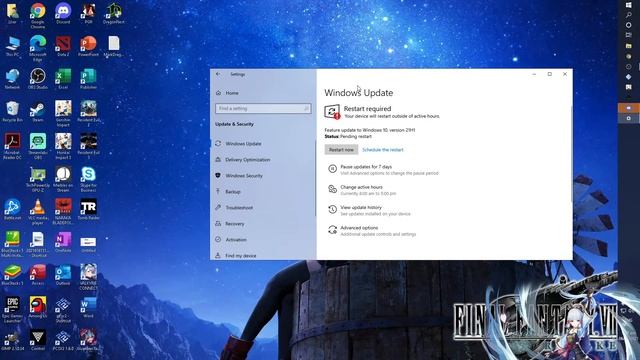Open Schedule the restart link
The height and width of the screenshot is (360, 640).
[x=383, y=150]
